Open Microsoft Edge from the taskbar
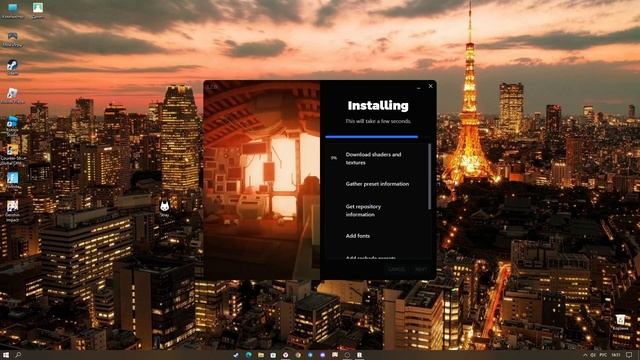This screenshot has width=640, height=360. (x=248, y=355)
